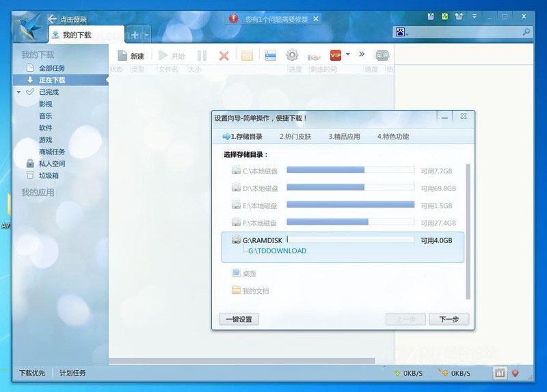Select the 2.热门皮肤 wizard tab
Screen dimensions: 547x392
click(295, 137)
